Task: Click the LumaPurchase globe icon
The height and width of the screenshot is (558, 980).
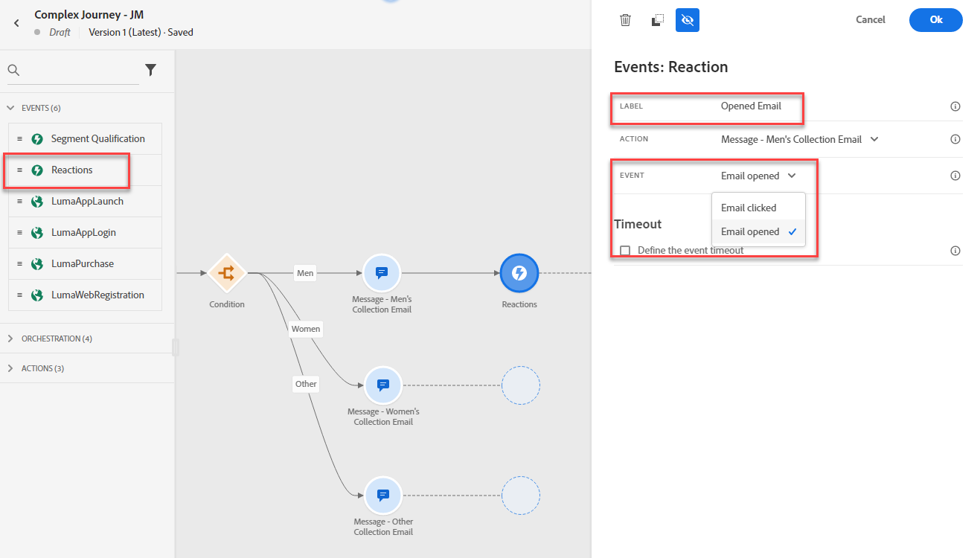Action: click(x=37, y=264)
